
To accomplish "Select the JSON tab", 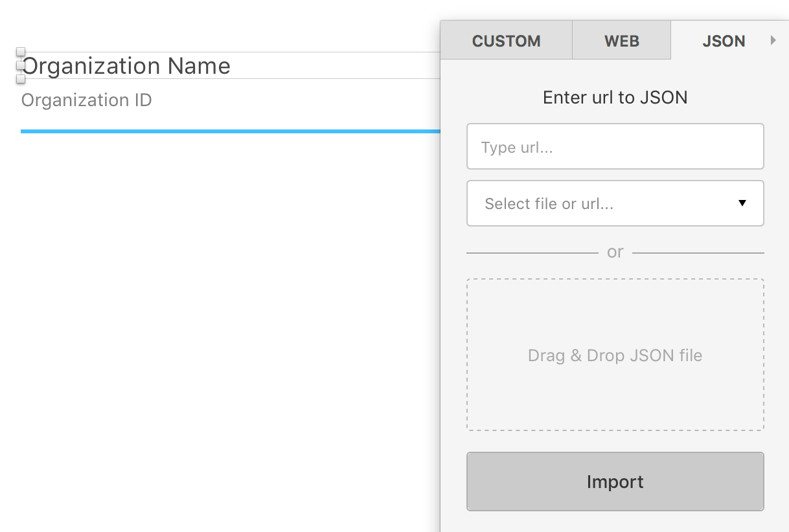I will (724, 41).
